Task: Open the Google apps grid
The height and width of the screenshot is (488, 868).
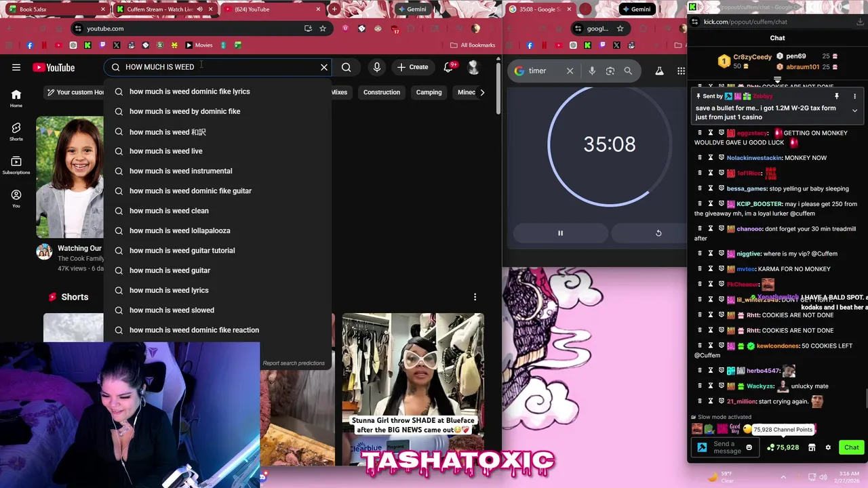Action: 681,71
